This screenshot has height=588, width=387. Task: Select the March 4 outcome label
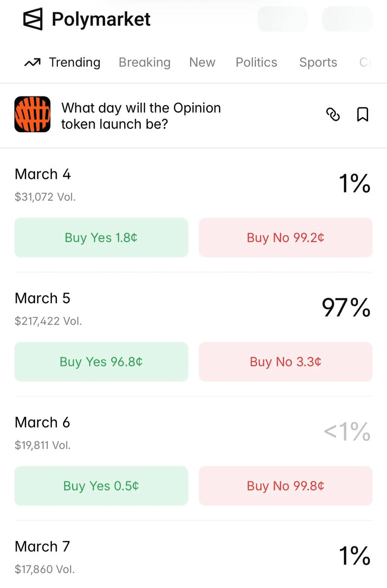(x=43, y=175)
